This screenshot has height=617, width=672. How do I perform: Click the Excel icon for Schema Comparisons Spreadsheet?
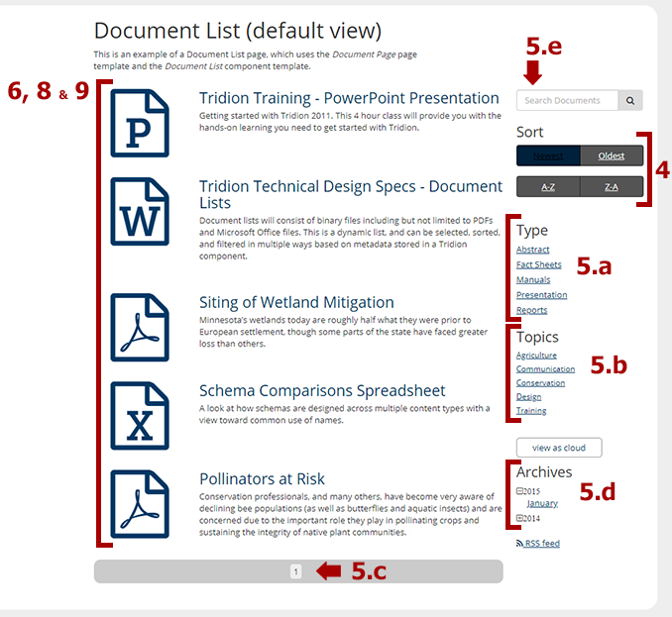click(x=140, y=416)
